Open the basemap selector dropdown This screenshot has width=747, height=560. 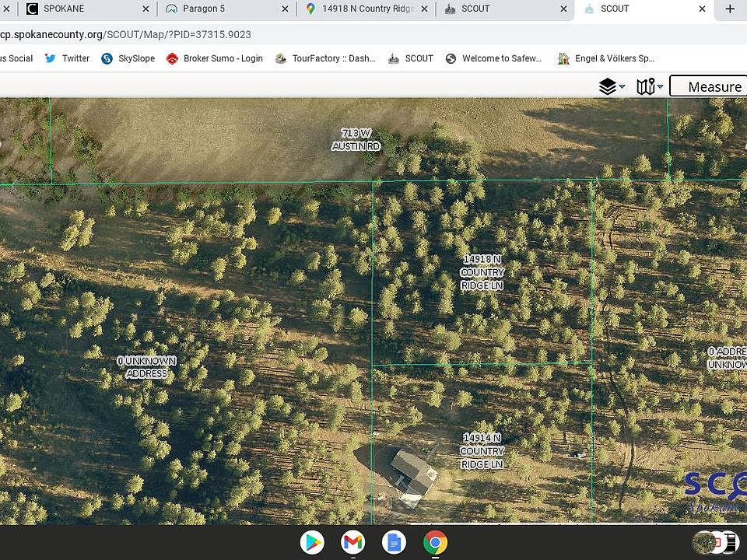649,86
